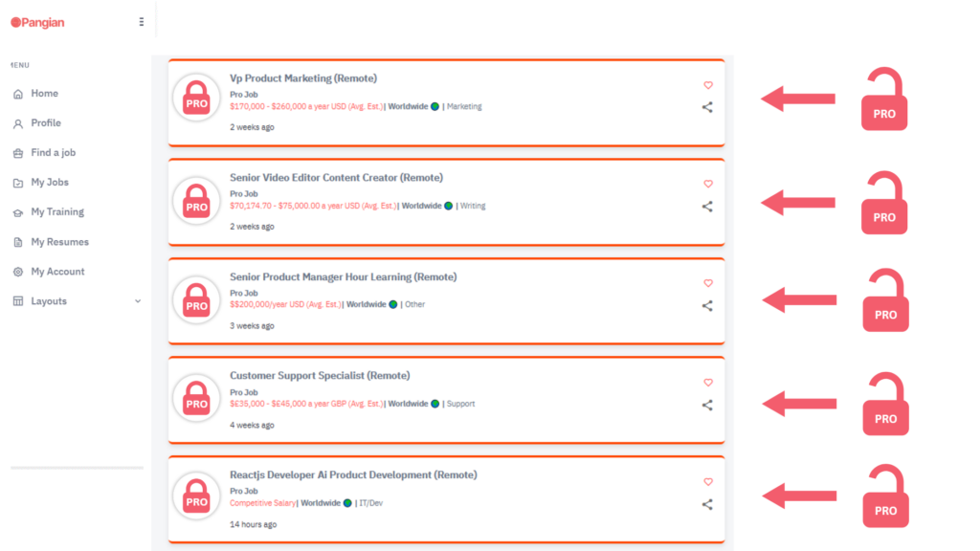Favorite the Reactjs Developer job
This screenshot has height=551, width=980.
pyautogui.click(x=708, y=482)
